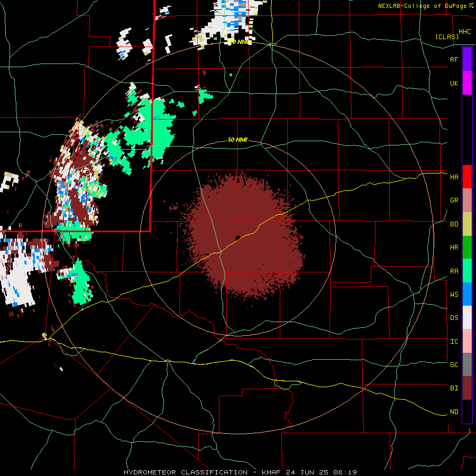Viewport: 476px width, 476px height.
Task: Click the dark red BI legend swatch
Action: click(x=467, y=388)
